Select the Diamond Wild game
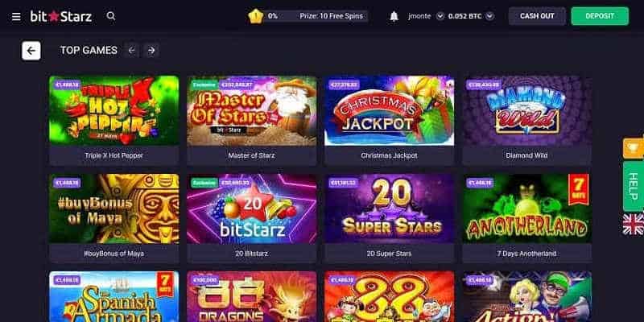Screen dimensions: 644x322 point(527,120)
